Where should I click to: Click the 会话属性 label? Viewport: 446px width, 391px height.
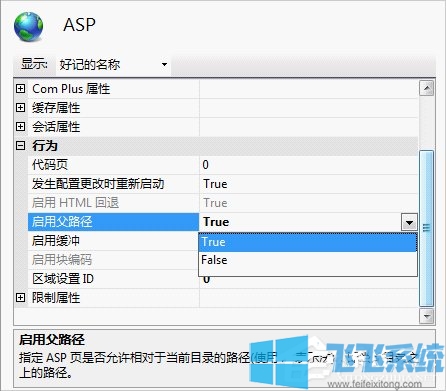click(56, 127)
